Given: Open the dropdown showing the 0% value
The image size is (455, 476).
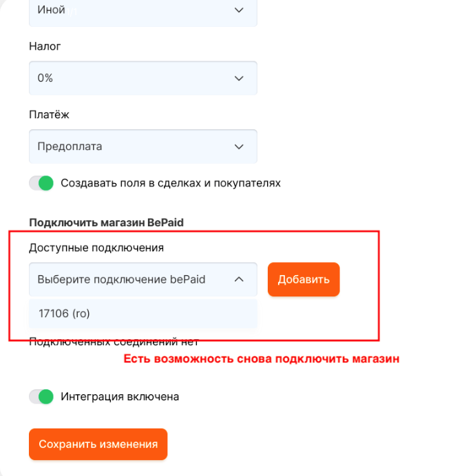Looking at the screenshot, I should click(x=142, y=78).
